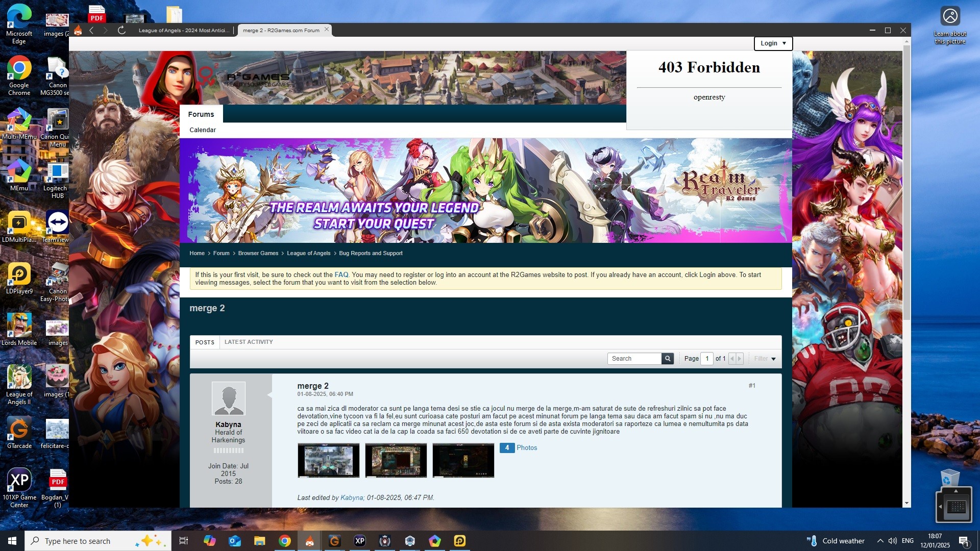Viewport: 980px width, 551px height.
Task: Open File Explorer from the taskbar
Action: (260, 541)
